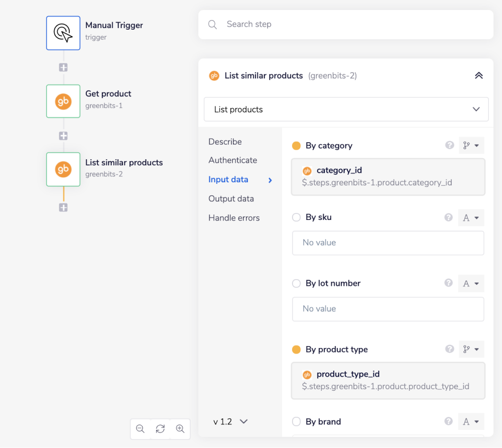Click the zoom out magnifier icon
The height and width of the screenshot is (448, 502).
click(141, 429)
